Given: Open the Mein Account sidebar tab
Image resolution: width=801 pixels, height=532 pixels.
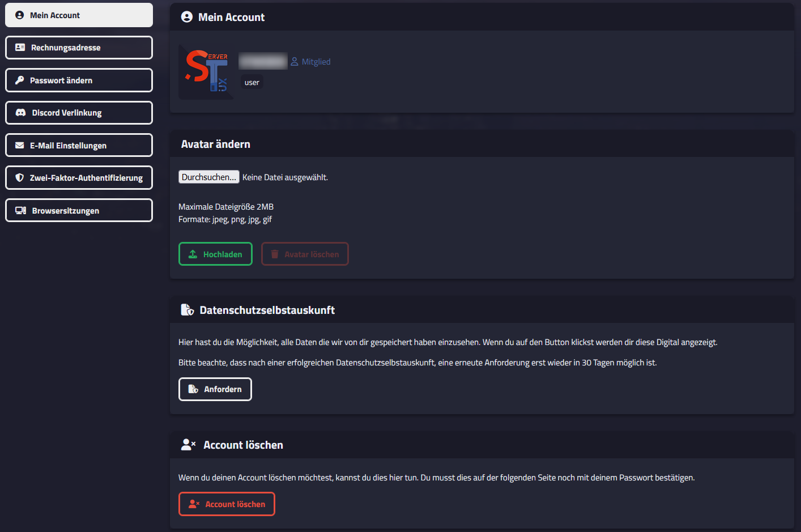Looking at the screenshot, I should pyautogui.click(x=79, y=15).
